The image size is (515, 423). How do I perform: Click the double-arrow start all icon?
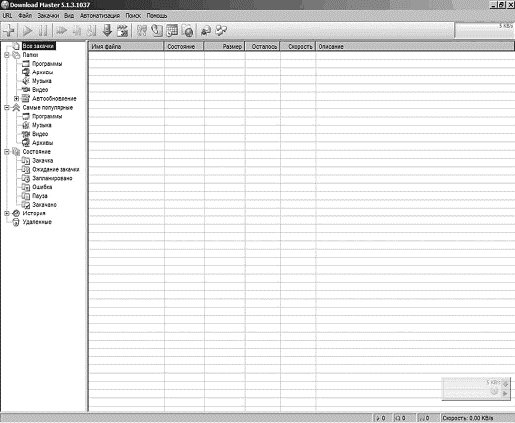61,31
